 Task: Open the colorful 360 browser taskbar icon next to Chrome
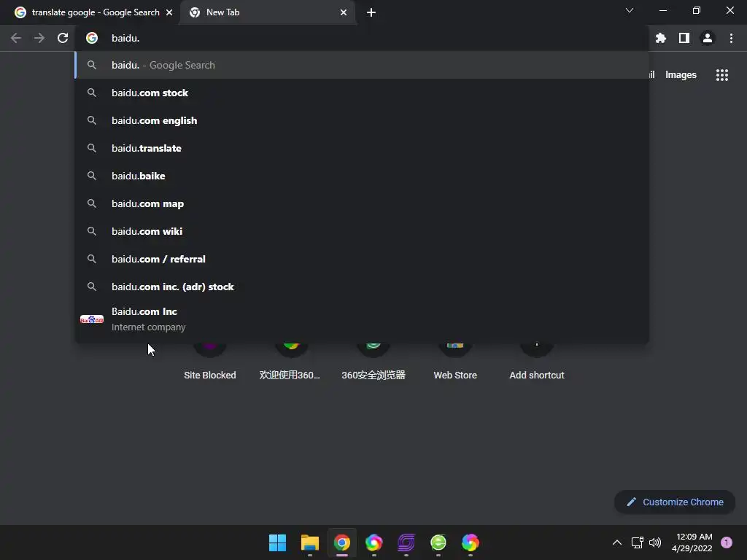(x=374, y=542)
